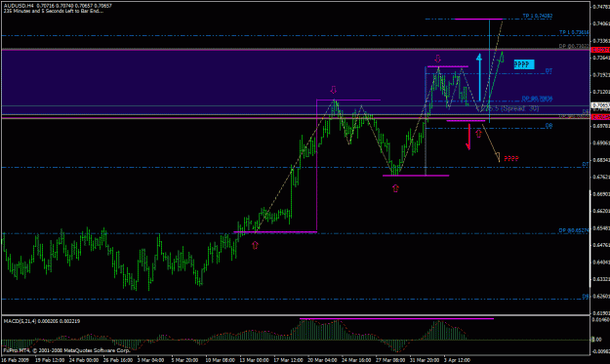This screenshot has height=364, width=610.
Task: Click the 27 Mar 08:00 time axis label
Action: [x=390, y=360]
